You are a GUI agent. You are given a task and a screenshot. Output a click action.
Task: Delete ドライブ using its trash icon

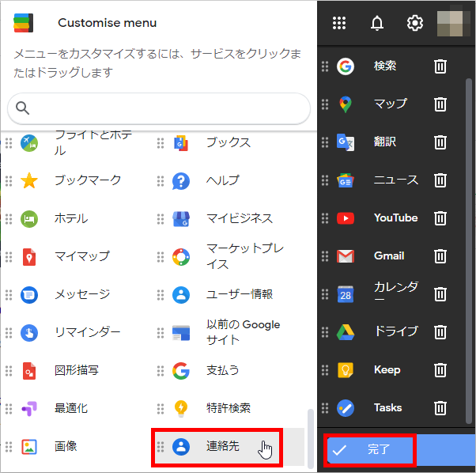[440, 332]
